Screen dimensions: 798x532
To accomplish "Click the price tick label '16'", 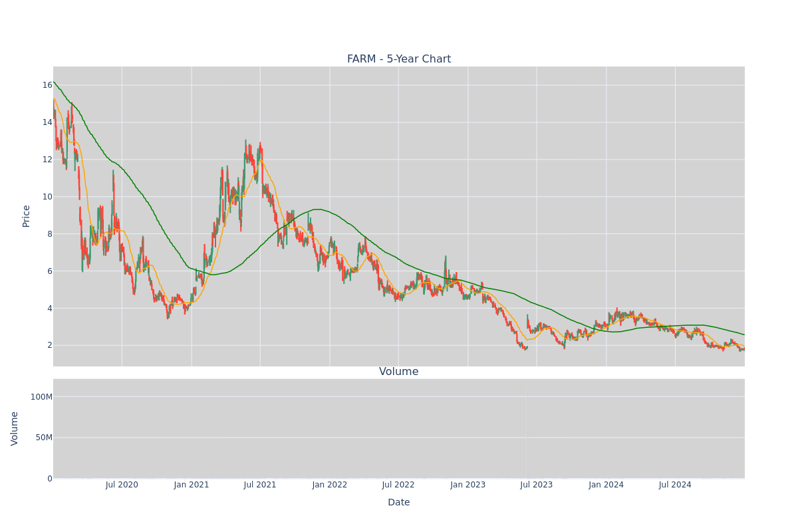I will click(47, 85).
